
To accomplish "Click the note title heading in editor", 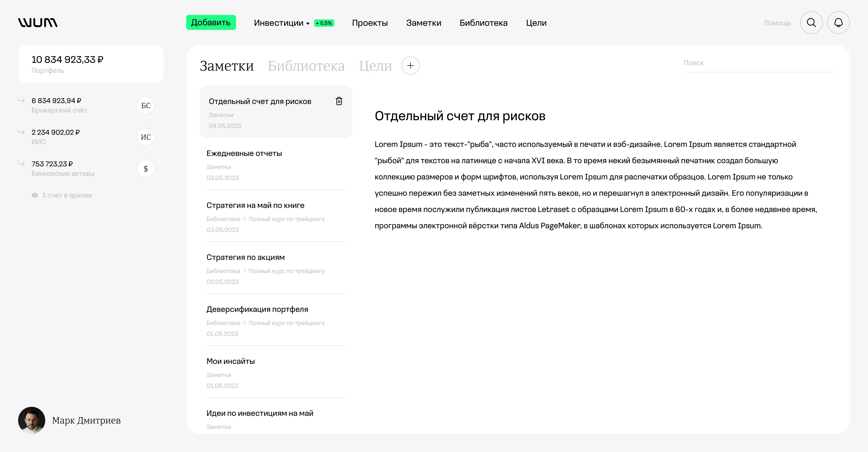I will (460, 116).
